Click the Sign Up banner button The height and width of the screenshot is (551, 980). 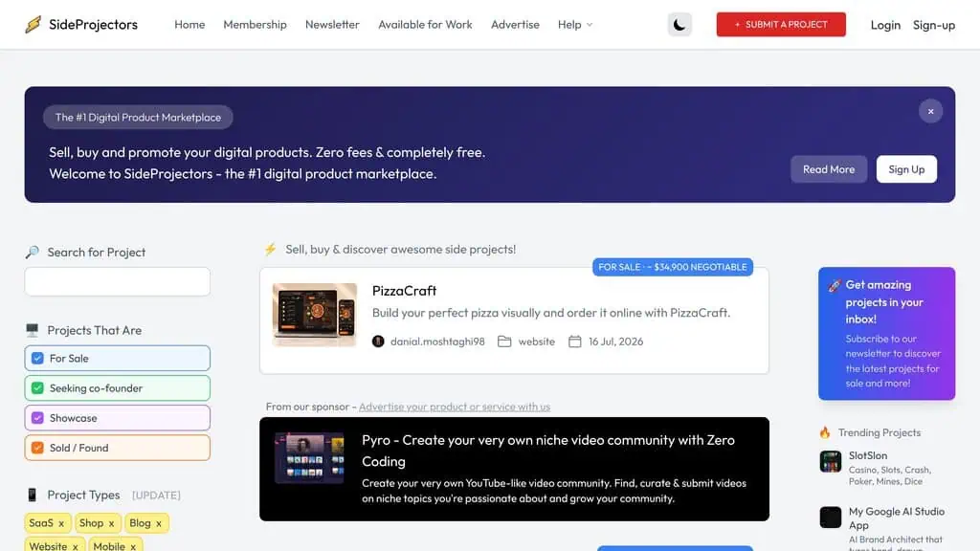(906, 169)
